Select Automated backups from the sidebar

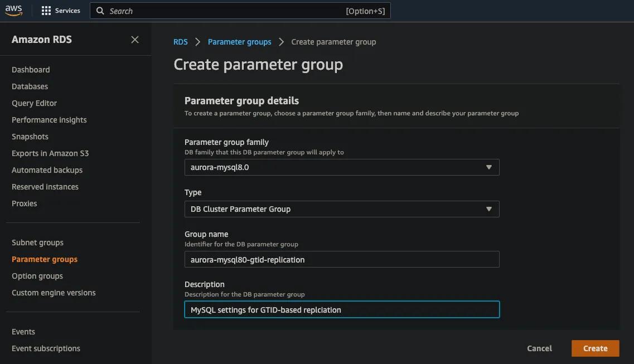[x=47, y=169]
